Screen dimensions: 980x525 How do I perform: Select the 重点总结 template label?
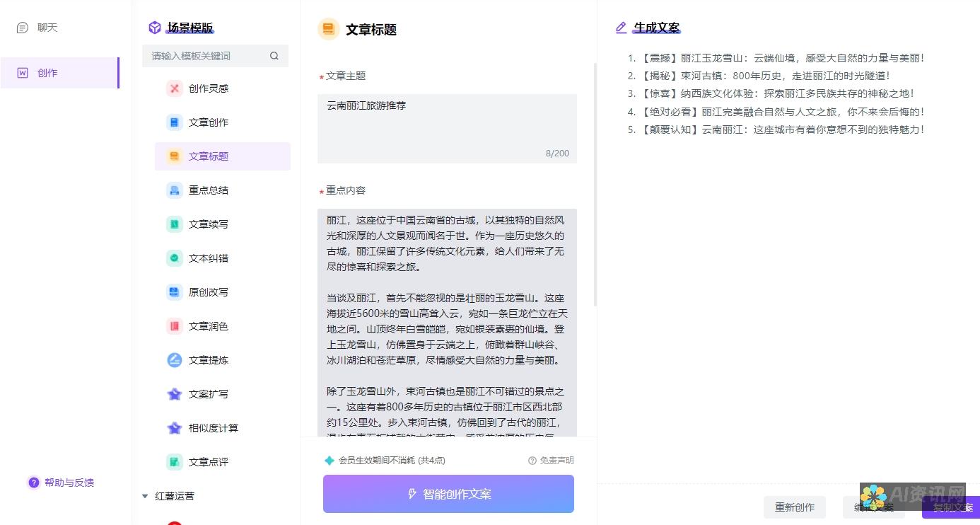209,190
